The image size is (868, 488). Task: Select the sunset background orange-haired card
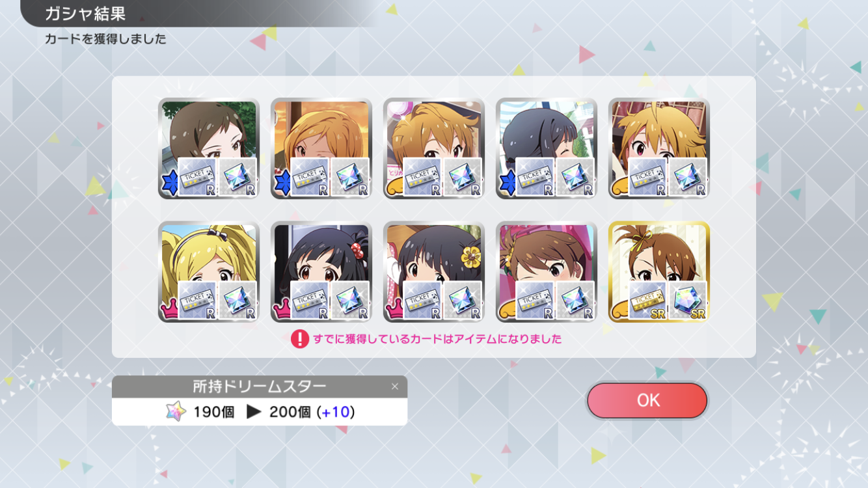click(321, 148)
